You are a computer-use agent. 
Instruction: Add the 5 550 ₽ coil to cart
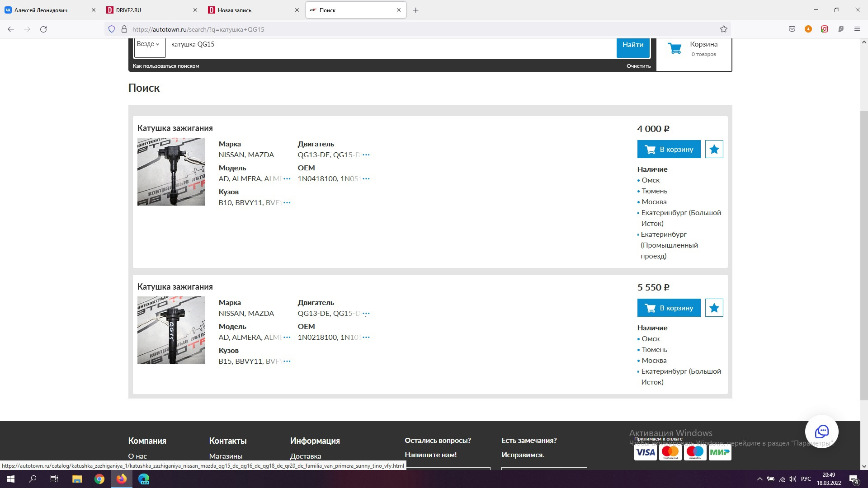pyautogui.click(x=669, y=308)
